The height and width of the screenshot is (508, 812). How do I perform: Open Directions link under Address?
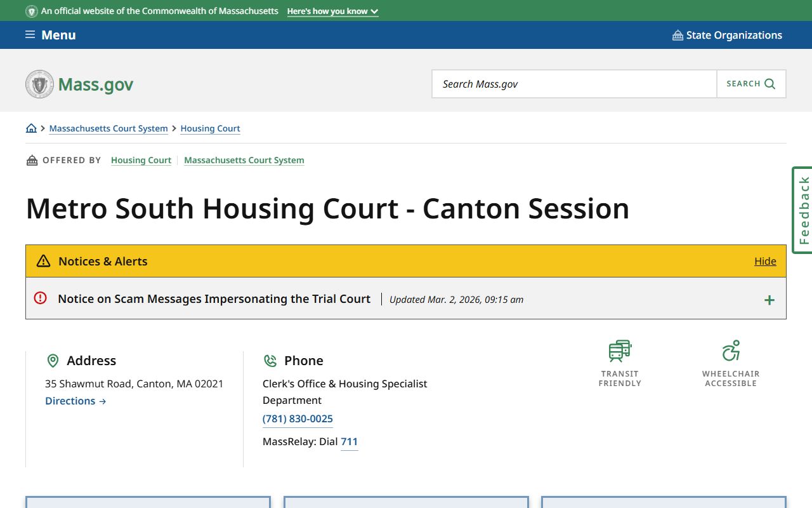[x=75, y=401]
